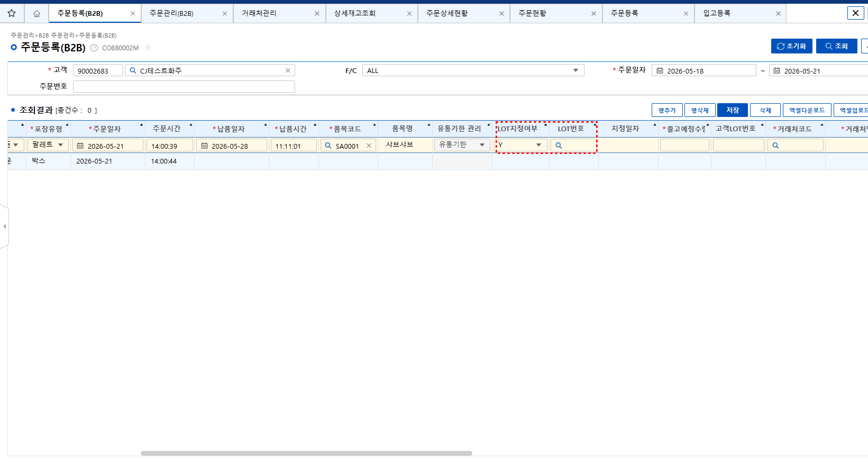Clear customer name CJ테스트화주 with X

point(288,70)
